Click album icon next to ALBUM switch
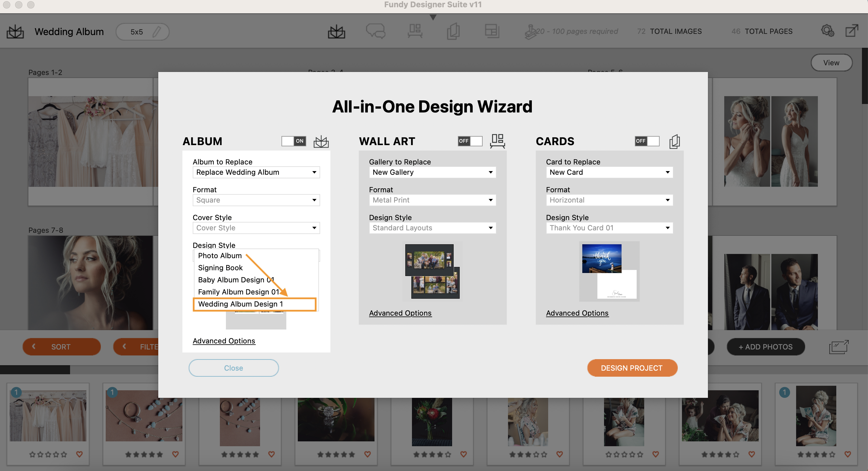 point(321,141)
